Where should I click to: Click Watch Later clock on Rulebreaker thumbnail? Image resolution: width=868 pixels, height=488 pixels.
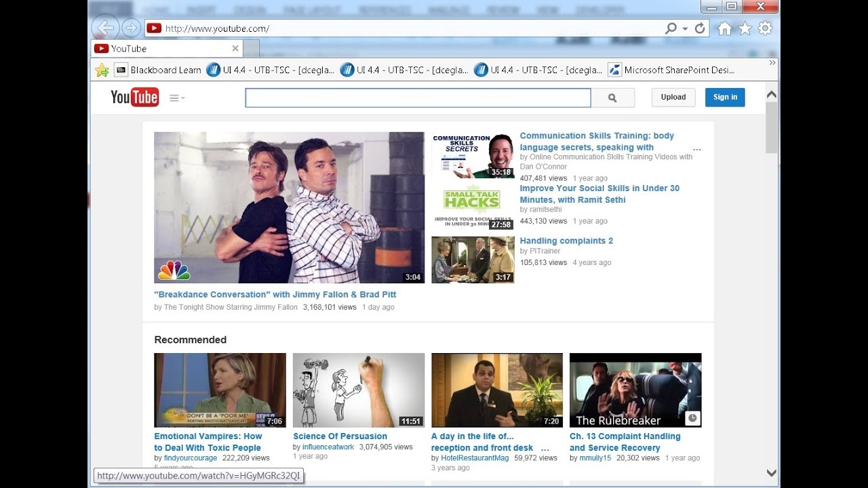(x=692, y=418)
